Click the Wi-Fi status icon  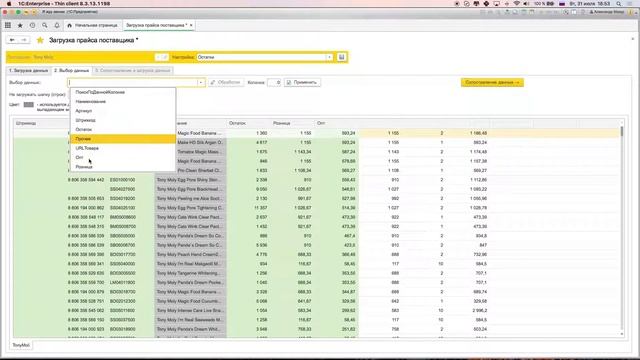(x=517, y=4)
